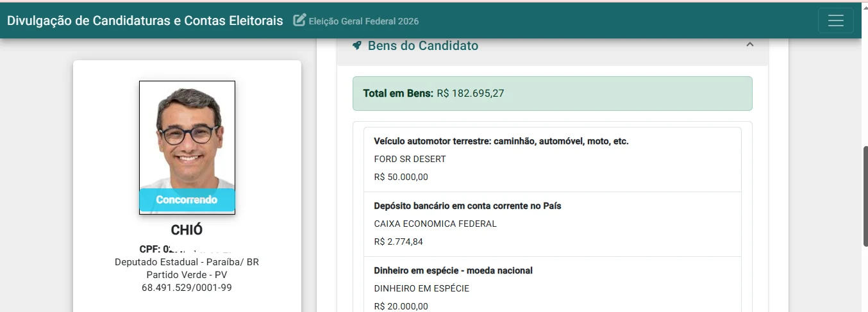Open the hamburger navigation menu

(x=835, y=21)
